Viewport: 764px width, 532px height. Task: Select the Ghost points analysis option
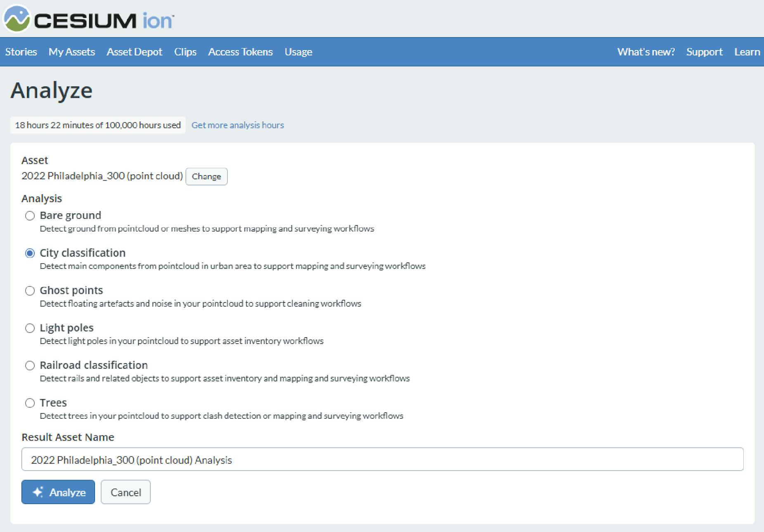coord(29,291)
